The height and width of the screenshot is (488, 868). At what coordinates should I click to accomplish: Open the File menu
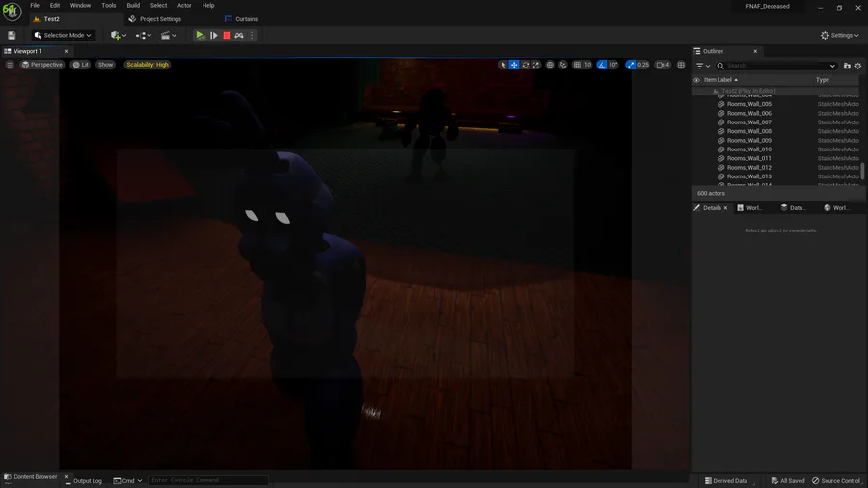pyautogui.click(x=35, y=5)
